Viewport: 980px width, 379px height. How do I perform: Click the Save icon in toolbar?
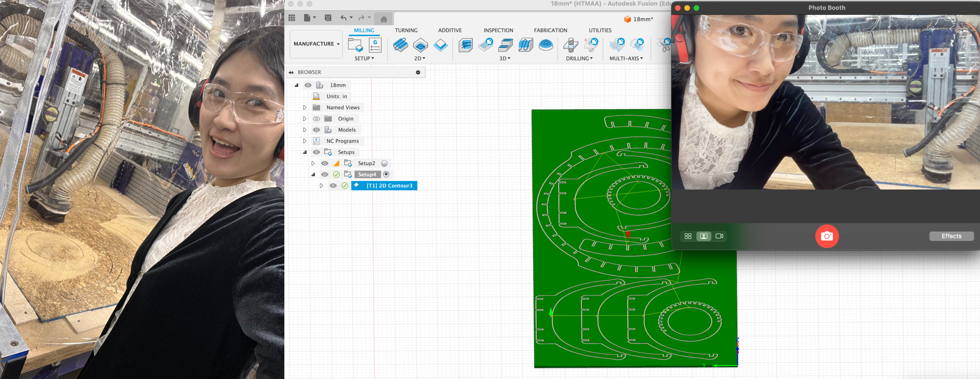pos(328,18)
